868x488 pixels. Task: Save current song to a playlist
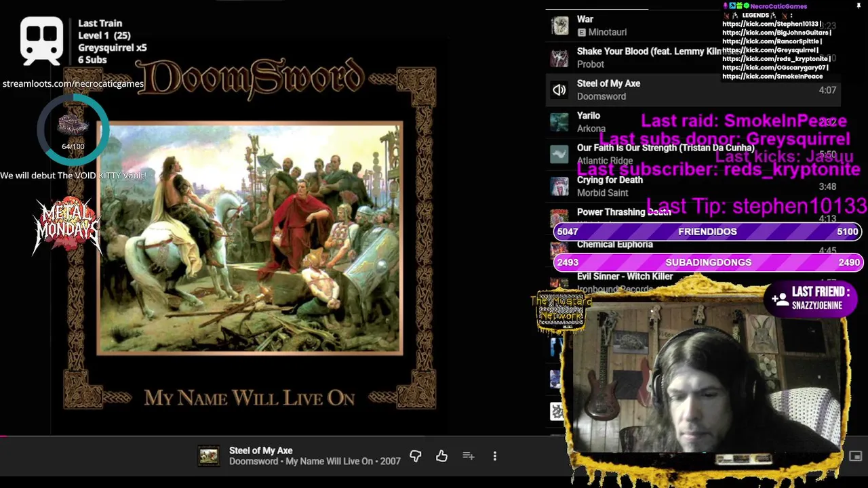[468, 456]
